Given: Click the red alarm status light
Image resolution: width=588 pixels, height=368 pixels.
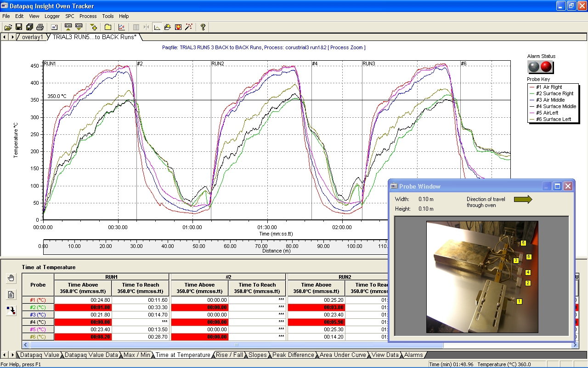Looking at the screenshot, I should (546, 67).
